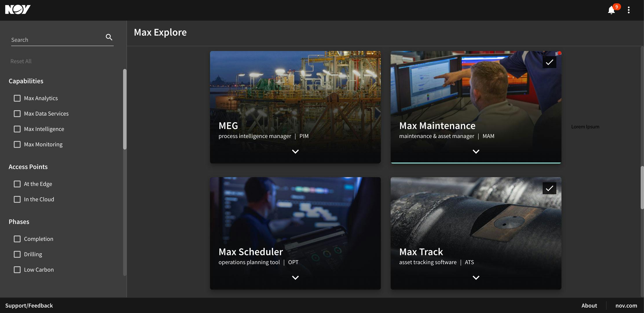Image resolution: width=644 pixels, height=313 pixels.
Task: Expand the Max Maintenance card chevron
Action: (476, 152)
